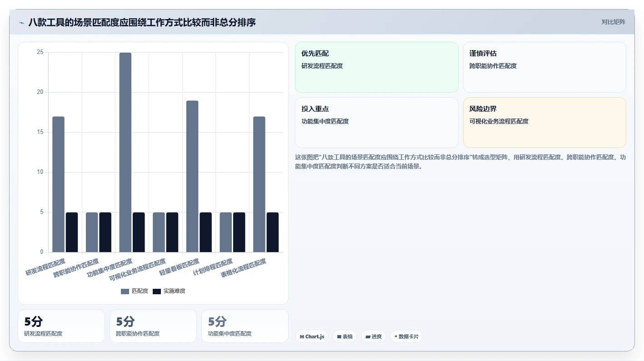This screenshot has width=644, height=361.
Task: Select the 5分 研发流程匹配度 stat card
Action: (x=61, y=326)
